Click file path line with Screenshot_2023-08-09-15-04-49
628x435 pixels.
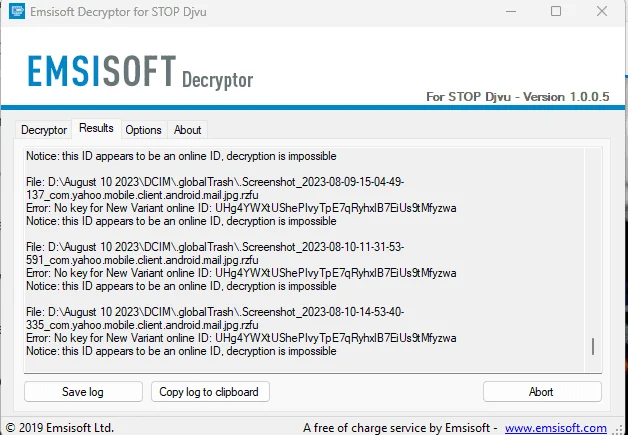[215, 182]
